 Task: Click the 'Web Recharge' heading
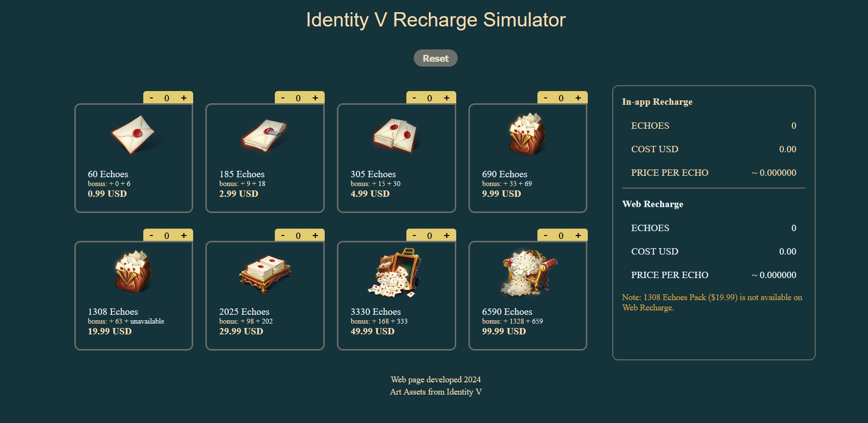pos(653,204)
